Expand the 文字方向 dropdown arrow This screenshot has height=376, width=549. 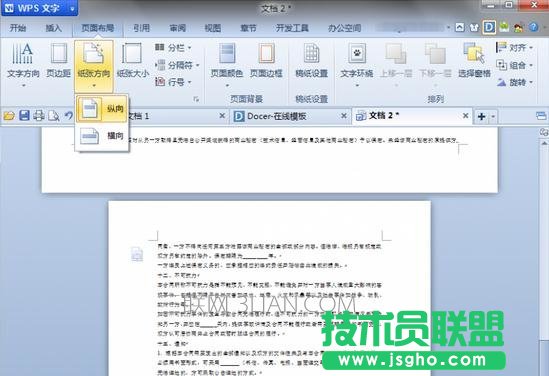pyautogui.click(x=23, y=85)
